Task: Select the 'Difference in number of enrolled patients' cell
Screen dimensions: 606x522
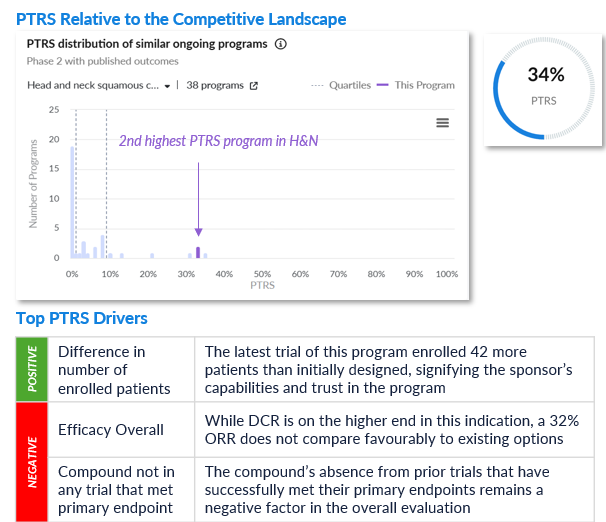Action: pos(121,370)
